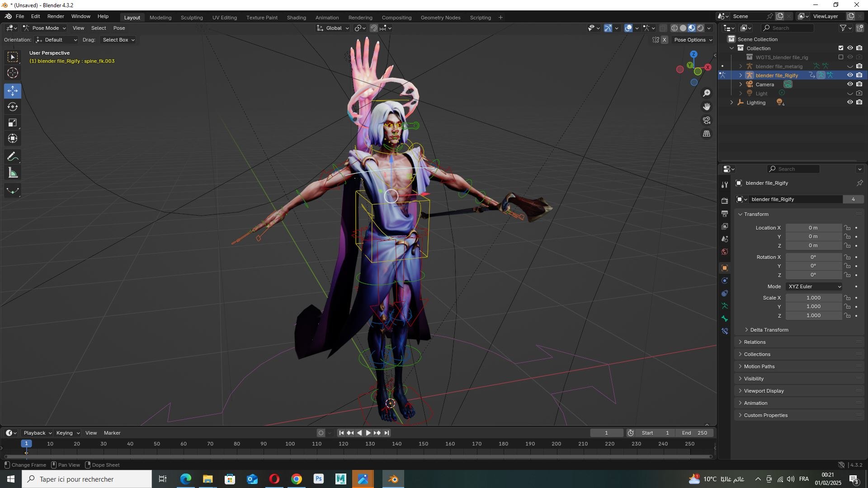
Task: Open the Pose Mode dropdown
Action: [x=45, y=28]
